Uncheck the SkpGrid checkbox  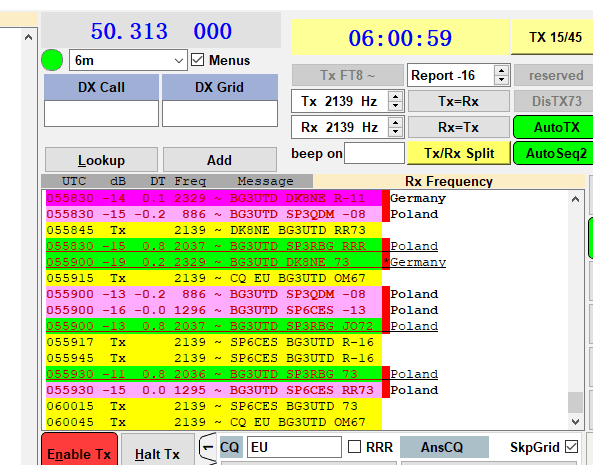(x=571, y=446)
